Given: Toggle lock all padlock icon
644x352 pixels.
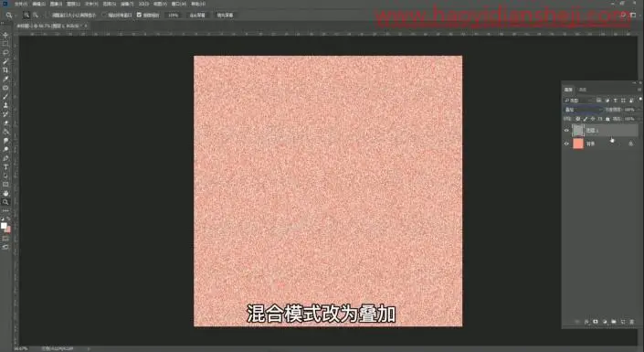Looking at the screenshot, I should [607, 119].
